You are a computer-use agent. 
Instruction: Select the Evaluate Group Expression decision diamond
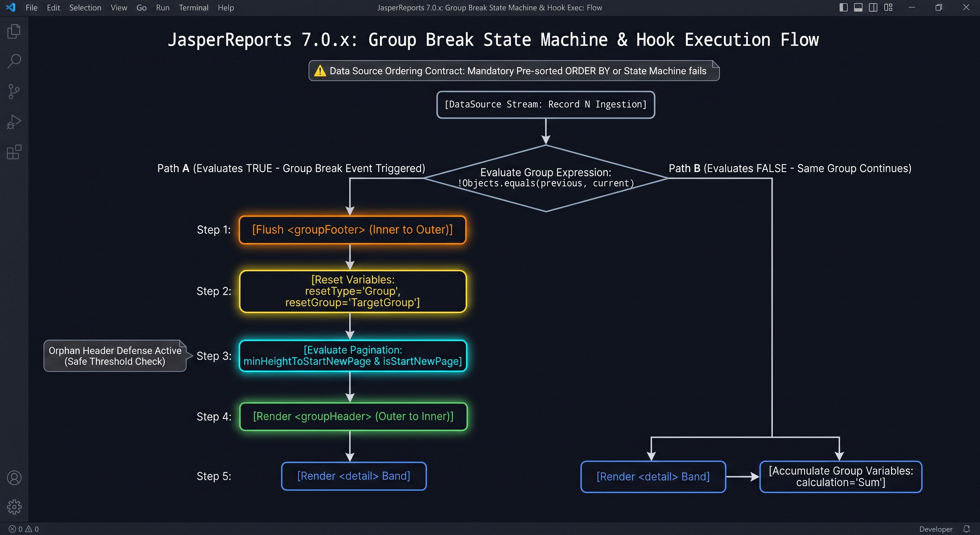pos(546,178)
